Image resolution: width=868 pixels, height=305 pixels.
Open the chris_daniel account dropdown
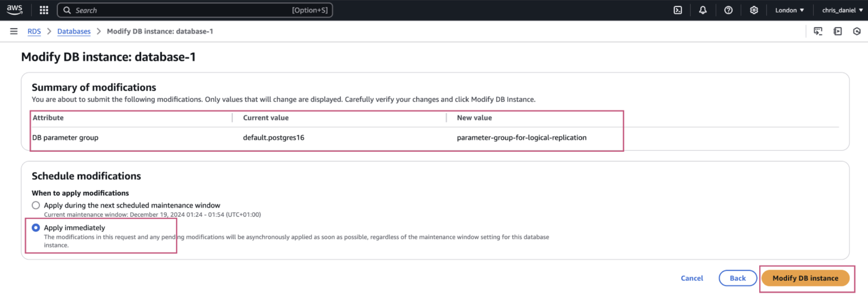coord(842,10)
